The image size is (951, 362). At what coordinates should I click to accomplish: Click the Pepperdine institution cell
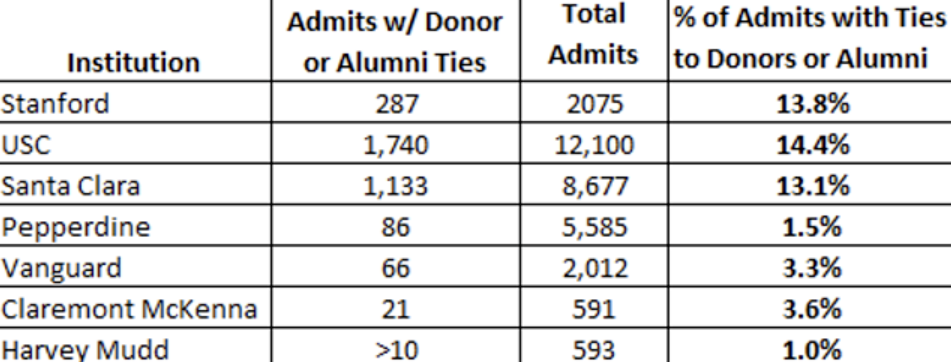pyautogui.click(x=135, y=227)
